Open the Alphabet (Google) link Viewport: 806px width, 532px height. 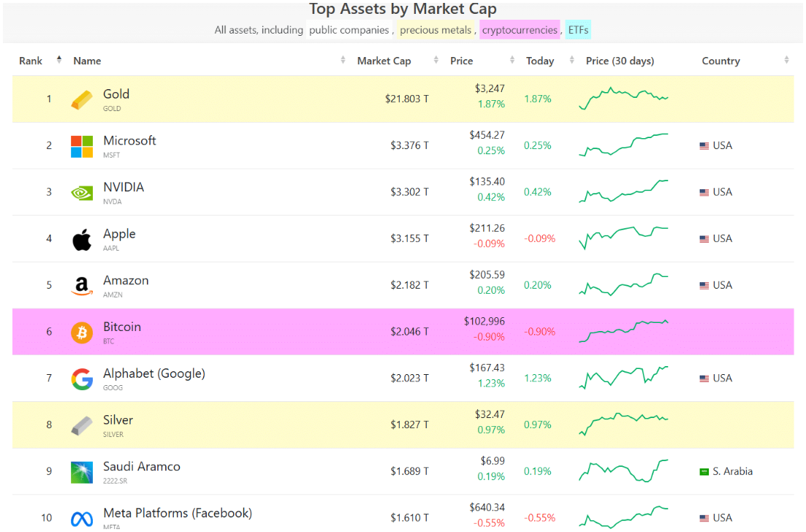coord(154,373)
